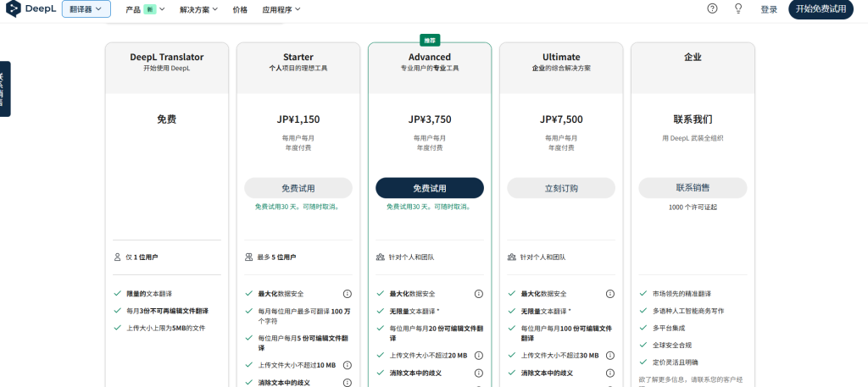Click the feature 每位用户每月20 份可编辑文件翻译

[437, 333]
